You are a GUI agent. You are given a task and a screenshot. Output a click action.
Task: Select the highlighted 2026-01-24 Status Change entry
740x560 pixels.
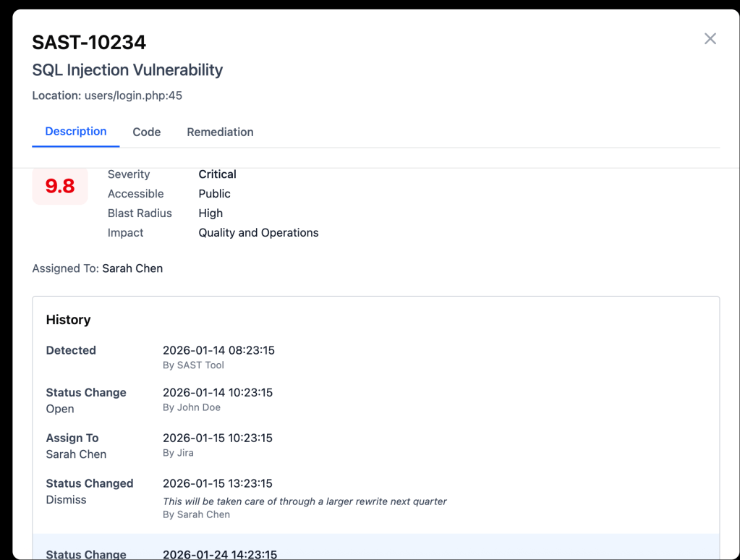(86, 554)
